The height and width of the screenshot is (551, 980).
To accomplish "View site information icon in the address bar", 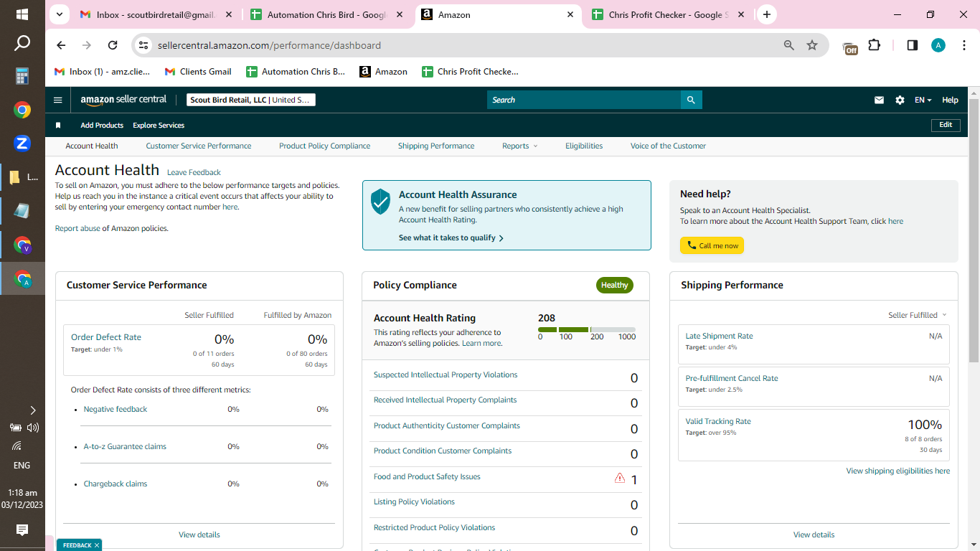I will pos(143,45).
